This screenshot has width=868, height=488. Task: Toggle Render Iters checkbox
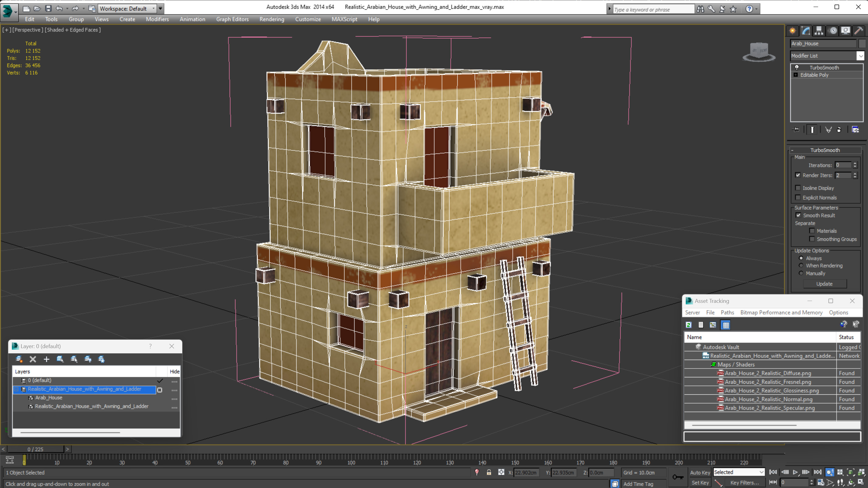point(798,175)
